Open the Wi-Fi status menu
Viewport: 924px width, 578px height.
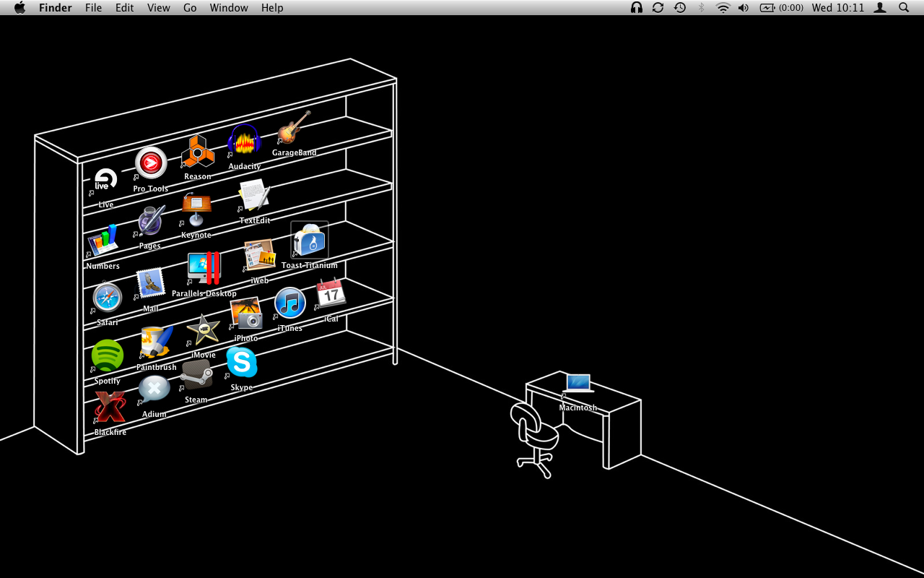point(723,7)
